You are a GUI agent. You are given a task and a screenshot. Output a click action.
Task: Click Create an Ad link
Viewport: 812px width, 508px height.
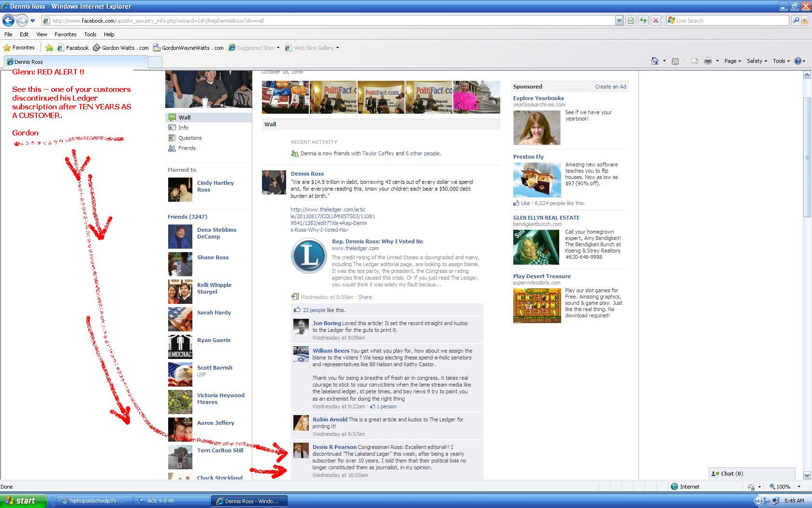(x=610, y=87)
